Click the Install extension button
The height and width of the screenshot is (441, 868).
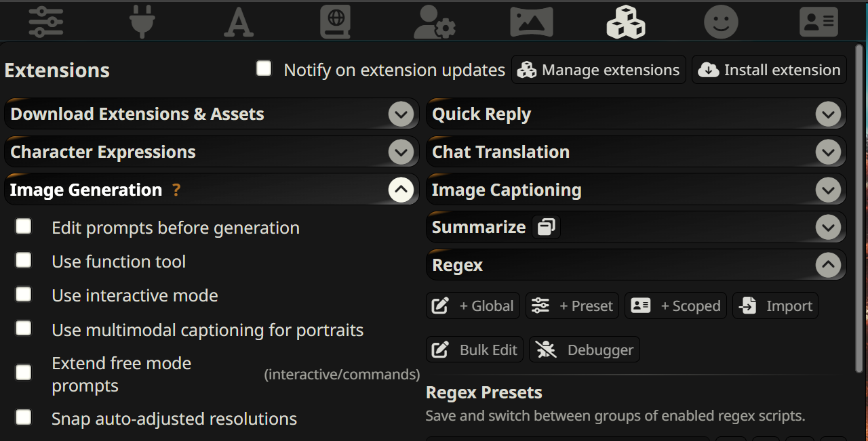pyautogui.click(x=769, y=70)
